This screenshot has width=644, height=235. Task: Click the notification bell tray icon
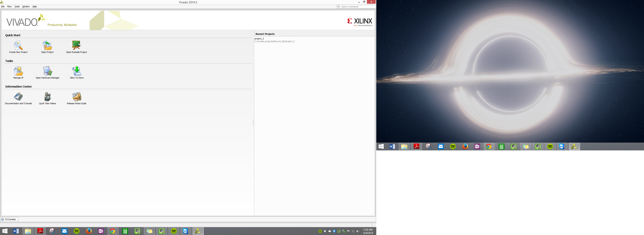click(325, 231)
